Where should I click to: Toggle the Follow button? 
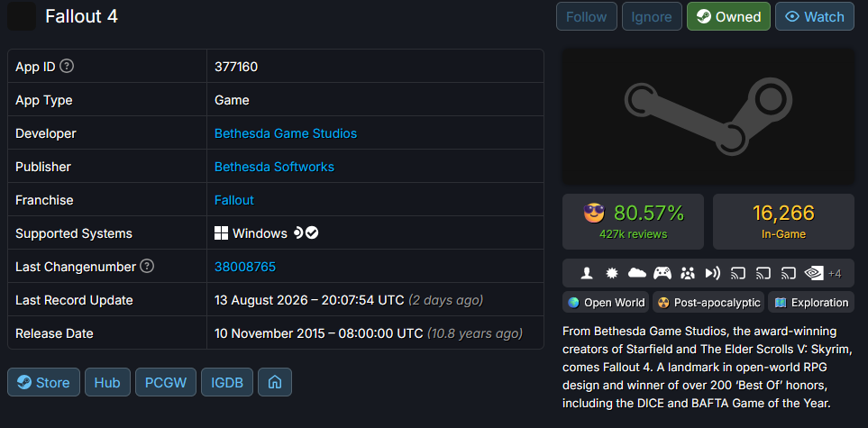pos(586,16)
